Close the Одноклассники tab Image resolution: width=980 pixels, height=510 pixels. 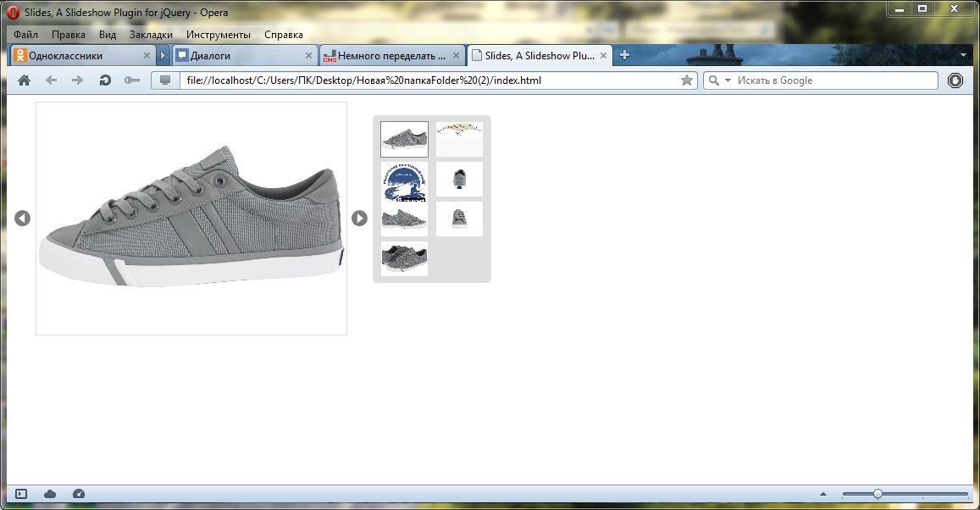pyautogui.click(x=147, y=56)
